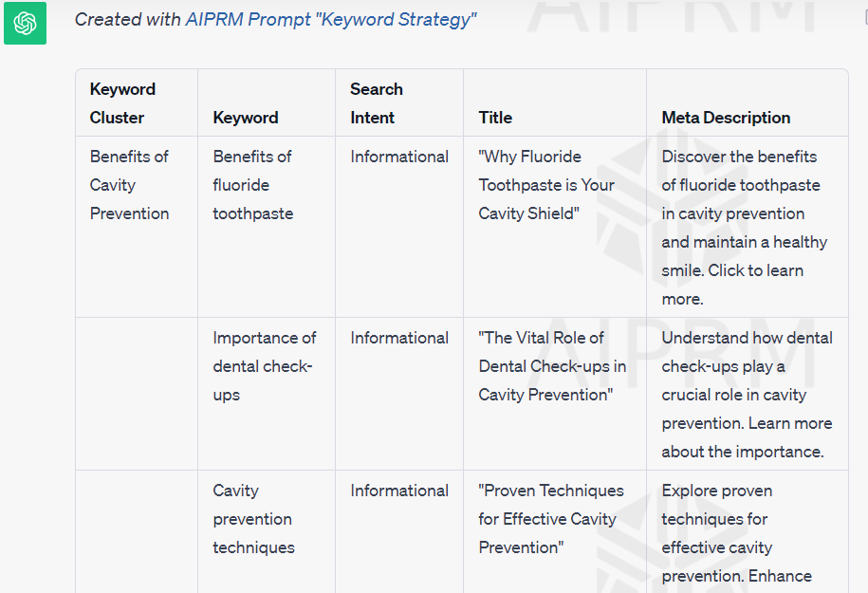Screen dimensions: 868x593
Task: Click the "Importance of dental check-ups" keyword cell
Action: click(265, 366)
